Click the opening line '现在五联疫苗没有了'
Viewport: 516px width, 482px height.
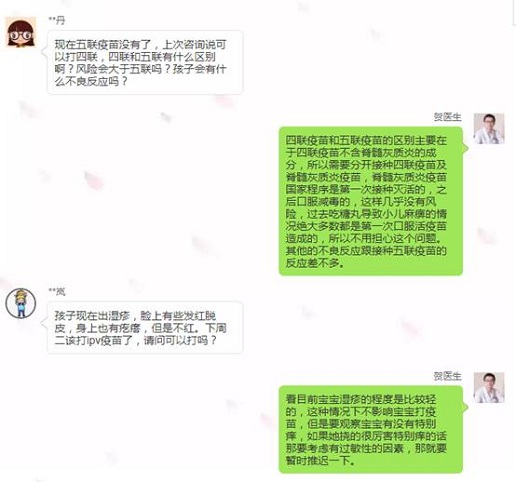click(103, 44)
